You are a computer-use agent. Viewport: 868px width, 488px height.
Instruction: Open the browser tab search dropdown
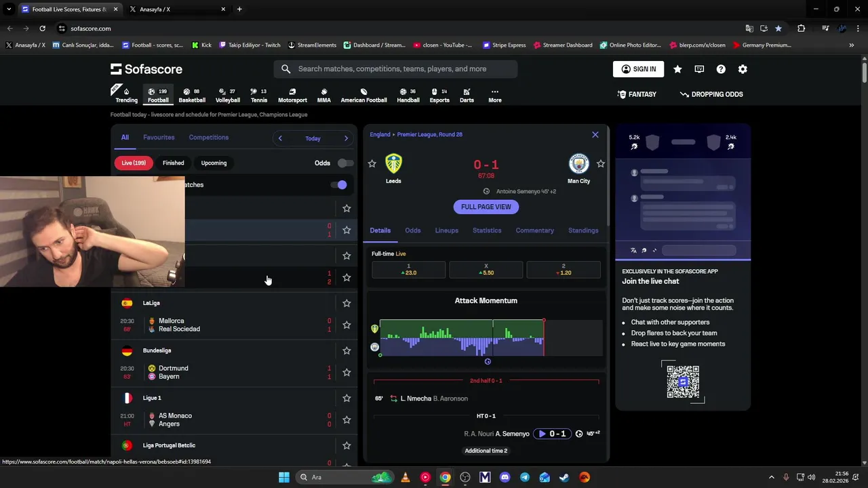point(9,9)
